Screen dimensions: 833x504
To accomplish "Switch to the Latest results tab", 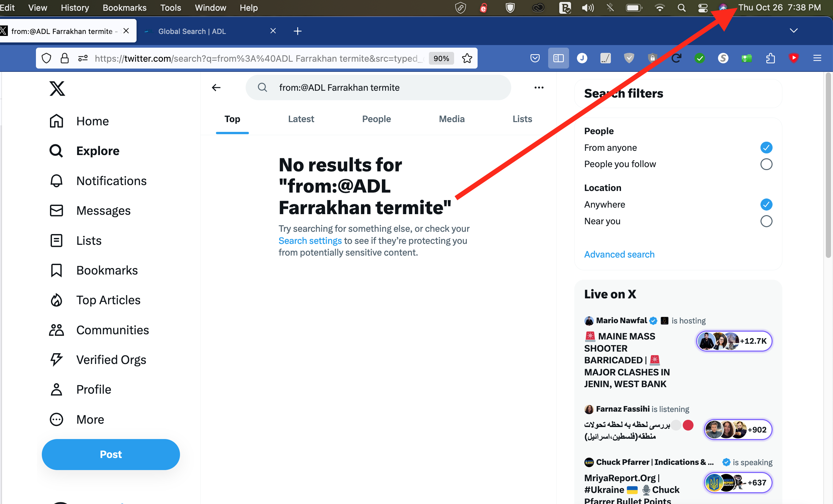I will [301, 119].
